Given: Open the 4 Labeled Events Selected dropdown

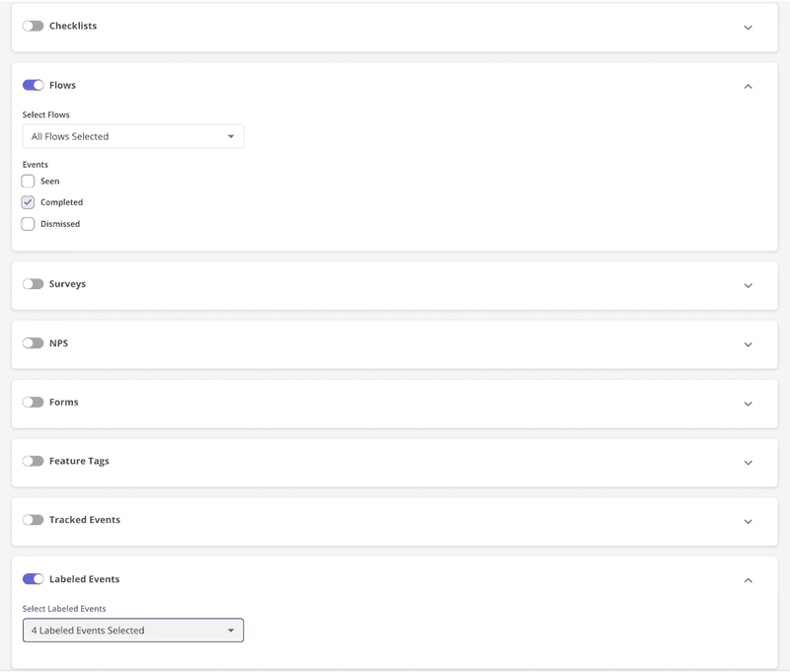Looking at the screenshot, I should click(133, 630).
